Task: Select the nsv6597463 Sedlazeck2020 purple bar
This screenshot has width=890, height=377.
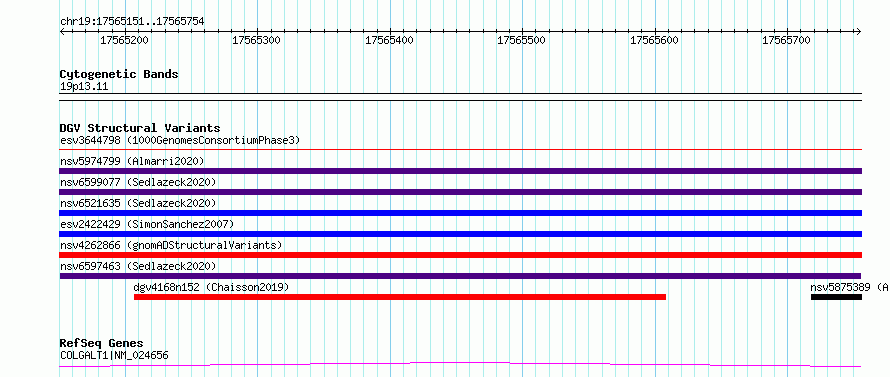Action: tap(460, 276)
